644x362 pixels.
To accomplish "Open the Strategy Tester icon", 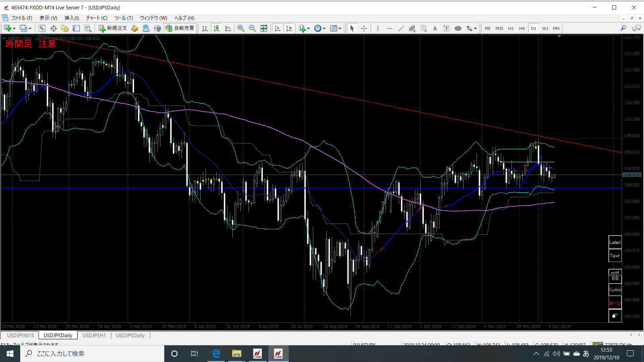I will point(88,28).
